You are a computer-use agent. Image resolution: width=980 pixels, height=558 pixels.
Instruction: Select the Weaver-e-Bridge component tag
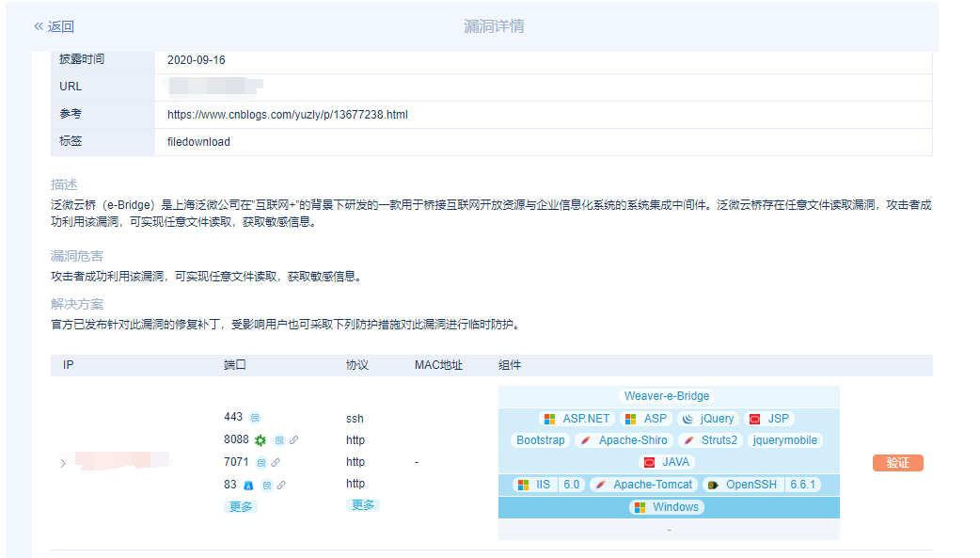[x=666, y=396]
